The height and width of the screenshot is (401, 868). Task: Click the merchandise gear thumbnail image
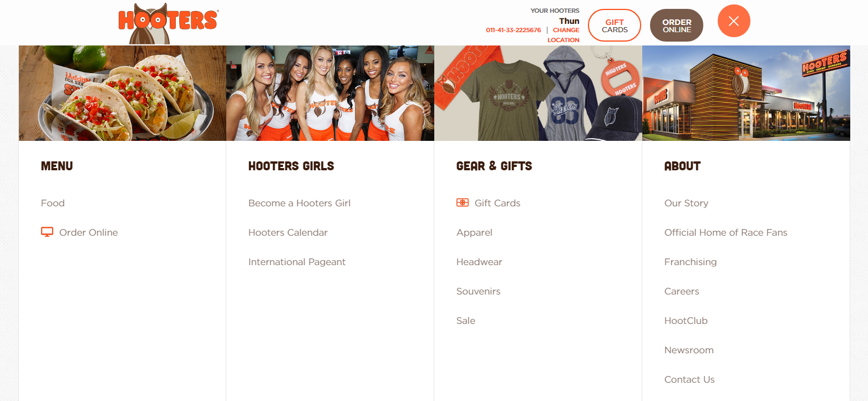click(x=538, y=93)
